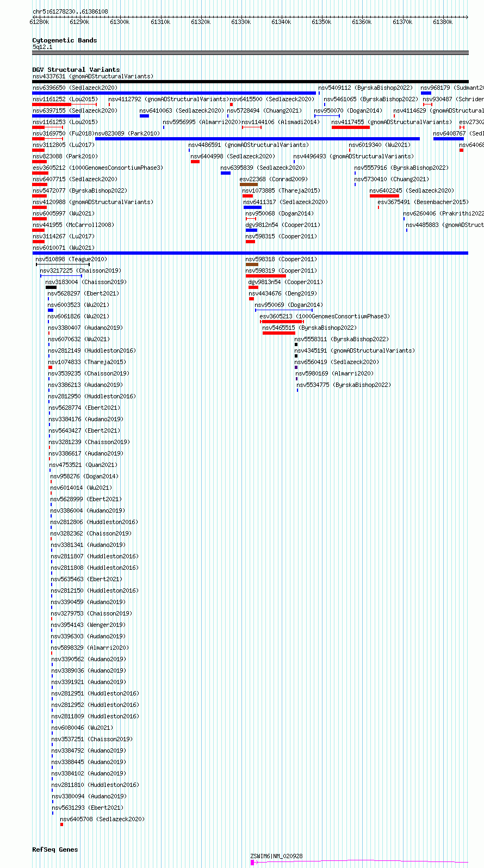Open nsv5465515 (ByrskaBishop2022) variant
Viewport: 484px width, 868px height.
point(309,328)
